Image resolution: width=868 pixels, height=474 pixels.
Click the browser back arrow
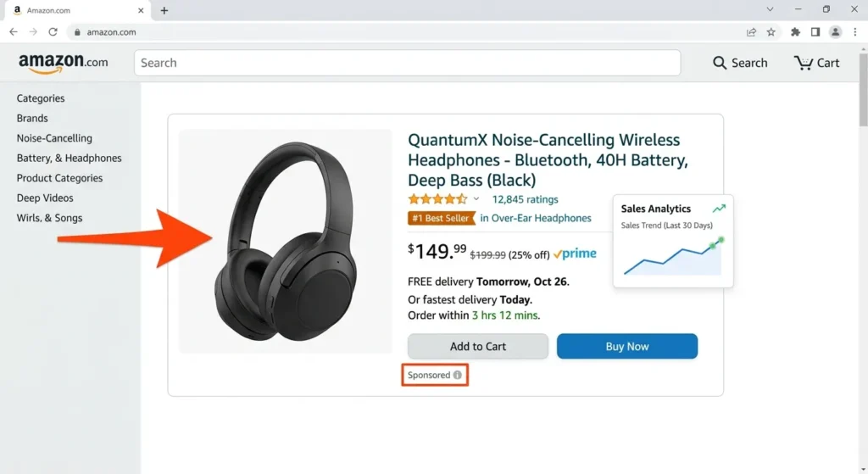click(14, 32)
